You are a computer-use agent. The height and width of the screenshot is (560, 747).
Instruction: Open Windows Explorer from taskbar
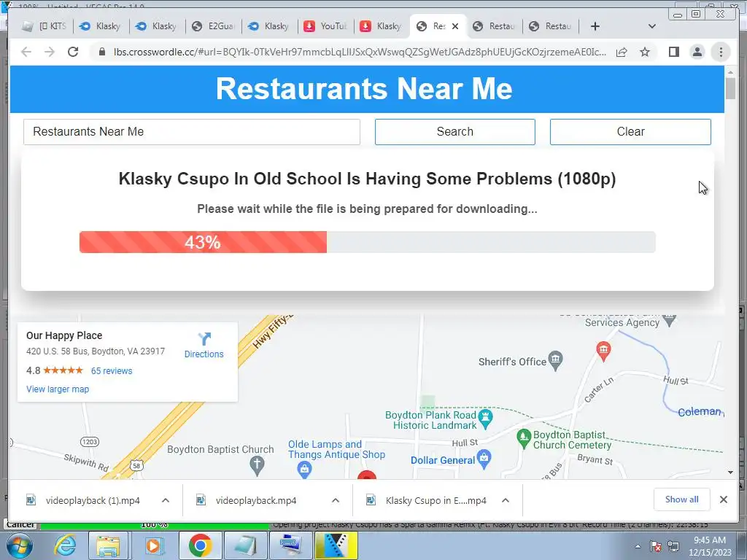pyautogui.click(x=108, y=545)
